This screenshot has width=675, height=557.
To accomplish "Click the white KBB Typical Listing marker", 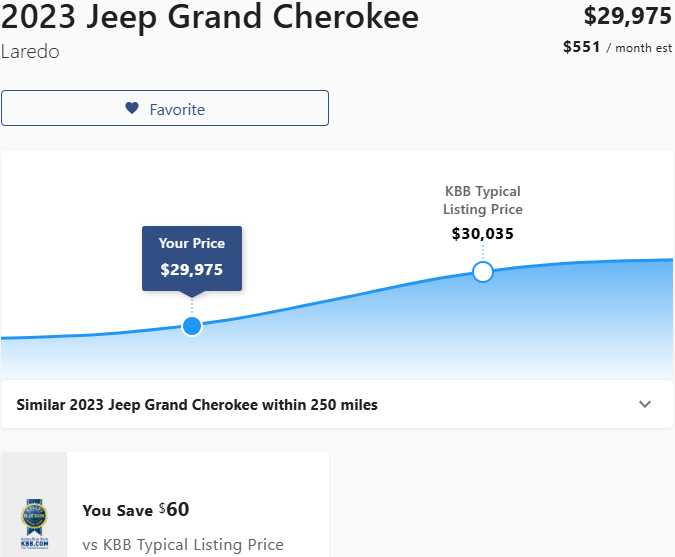I will (483, 272).
